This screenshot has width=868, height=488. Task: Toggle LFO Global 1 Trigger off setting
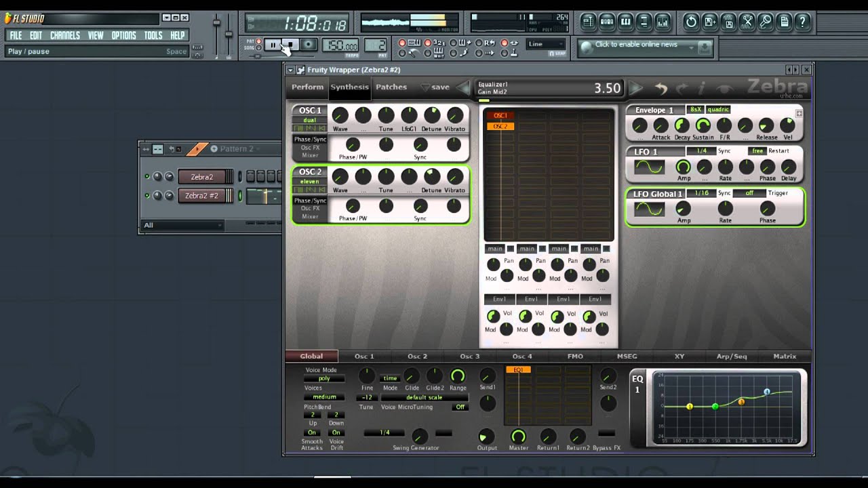[x=749, y=193]
